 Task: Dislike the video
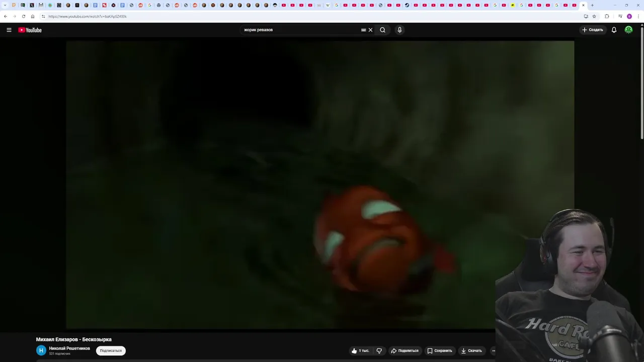tap(379, 351)
